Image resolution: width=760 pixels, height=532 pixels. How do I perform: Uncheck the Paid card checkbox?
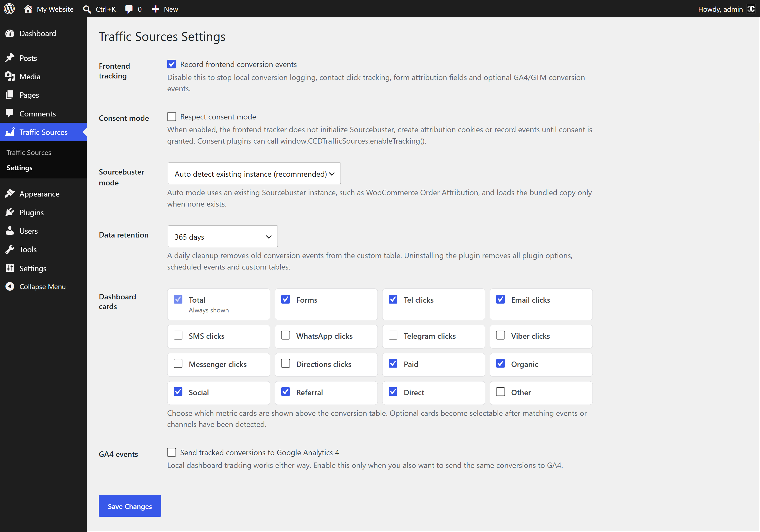pyautogui.click(x=393, y=363)
